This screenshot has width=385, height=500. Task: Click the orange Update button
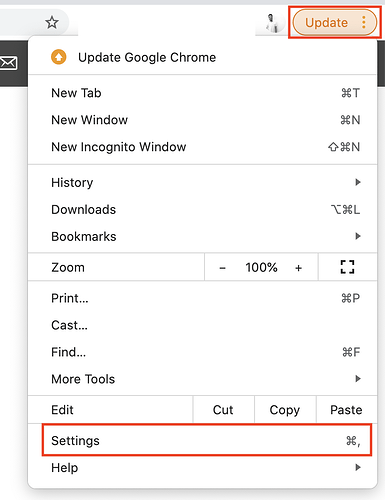tap(335, 22)
